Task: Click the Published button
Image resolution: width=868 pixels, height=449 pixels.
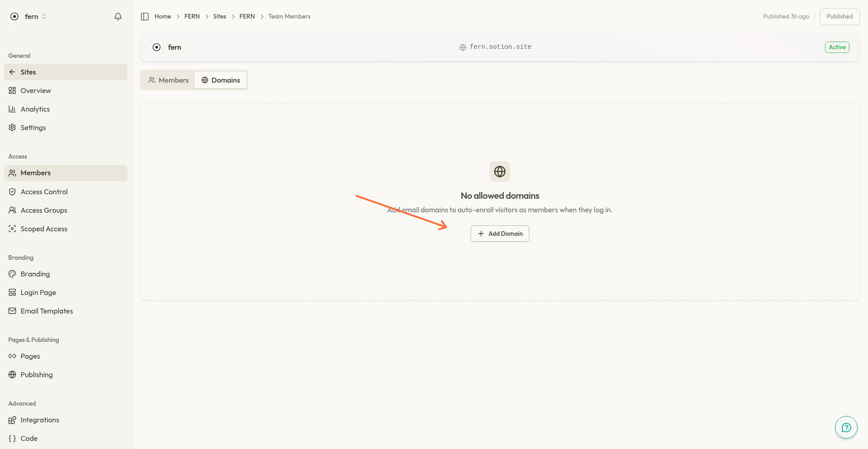Action: click(840, 16)
